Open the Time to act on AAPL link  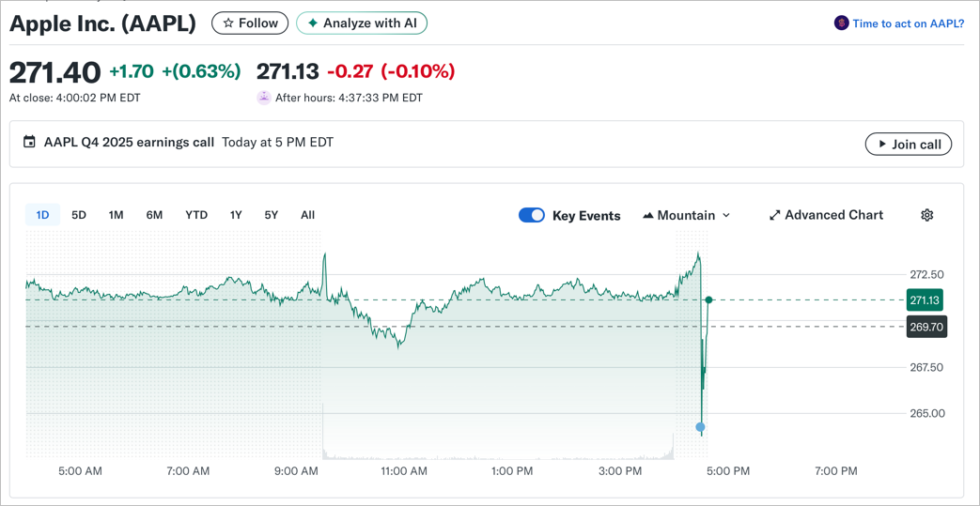click(908, 23)
